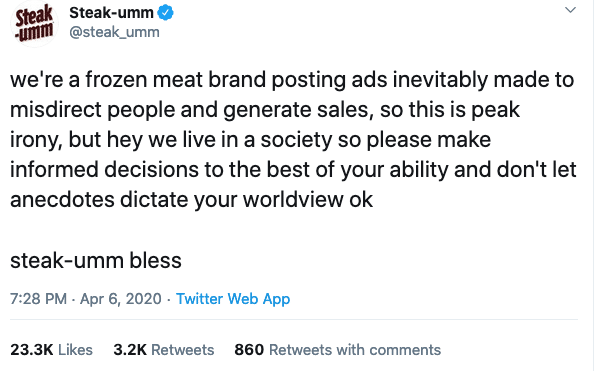
Task: Open the tweet options chevron menu
Action: pos(570,10)
